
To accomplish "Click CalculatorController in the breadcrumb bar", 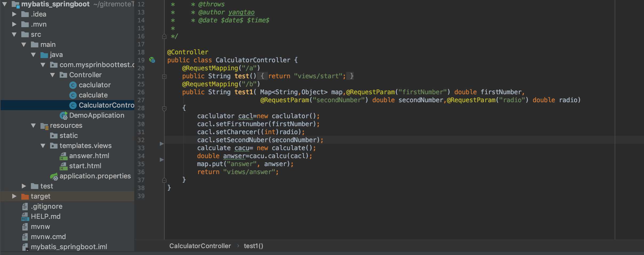I will click(200, 246).
